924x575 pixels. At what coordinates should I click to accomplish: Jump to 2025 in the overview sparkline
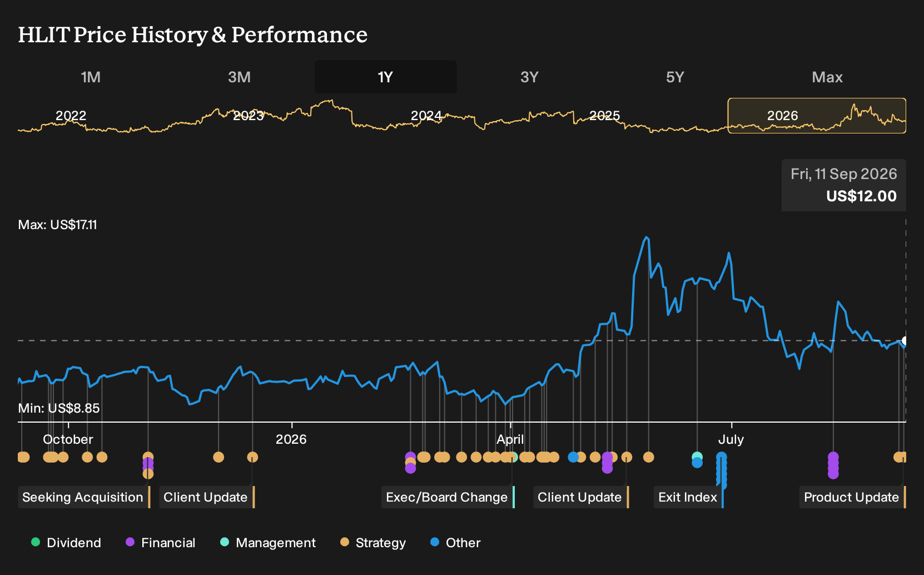[604, 116]
